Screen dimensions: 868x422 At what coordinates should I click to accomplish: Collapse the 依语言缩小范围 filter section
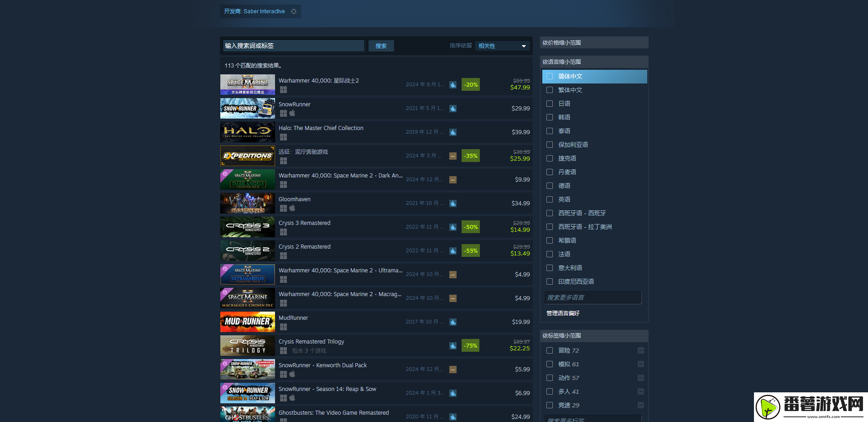coord(593,62)
